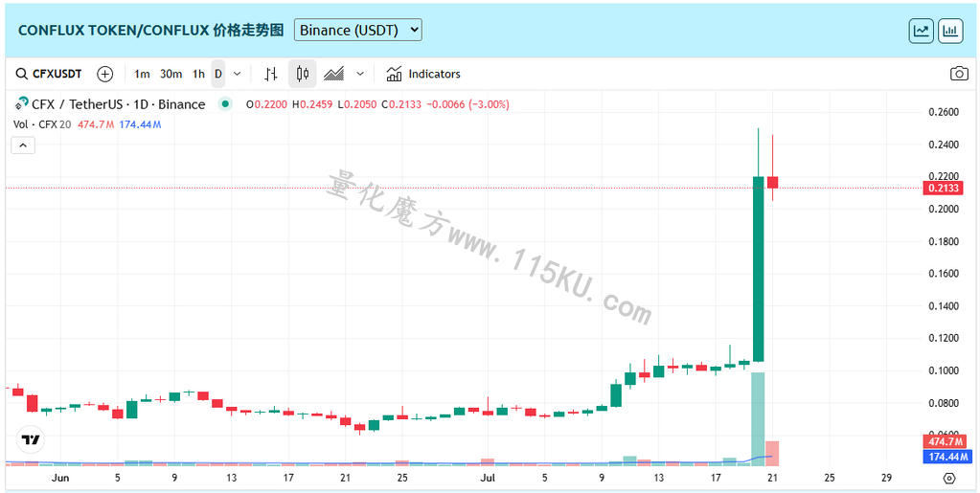
Task: Click the H0.2459 high value
Action: pyautogui.click(x=312, y=104)
